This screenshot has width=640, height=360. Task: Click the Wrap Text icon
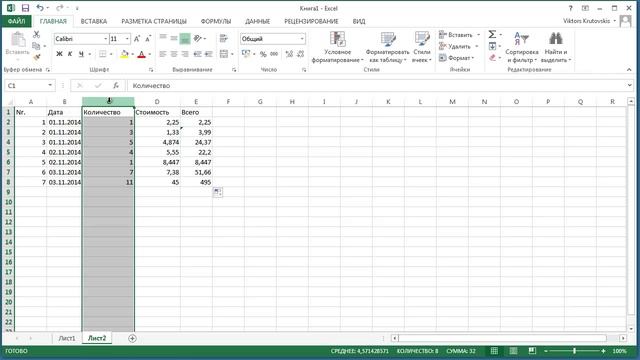(x=223, y=38)
